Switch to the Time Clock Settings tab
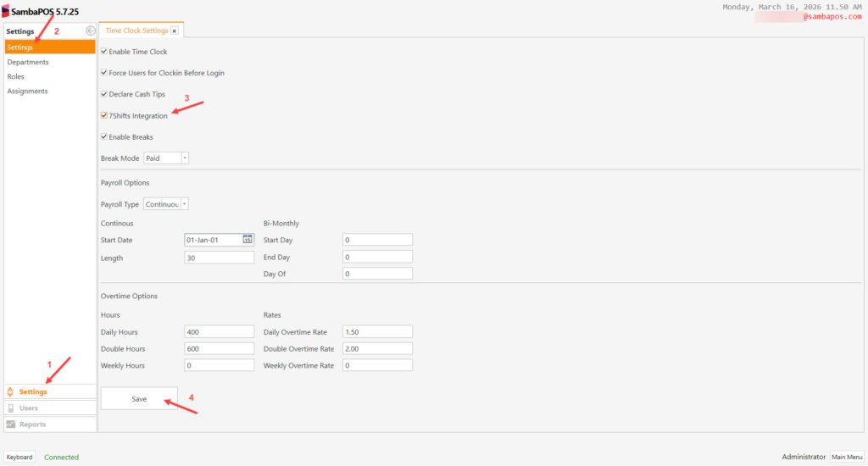 136,31
